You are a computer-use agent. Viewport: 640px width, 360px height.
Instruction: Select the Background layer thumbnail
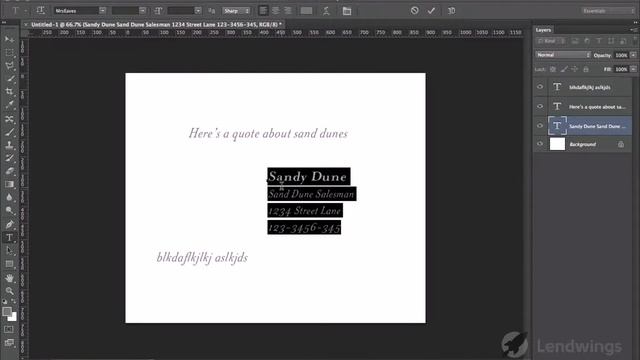coord(557,144)
